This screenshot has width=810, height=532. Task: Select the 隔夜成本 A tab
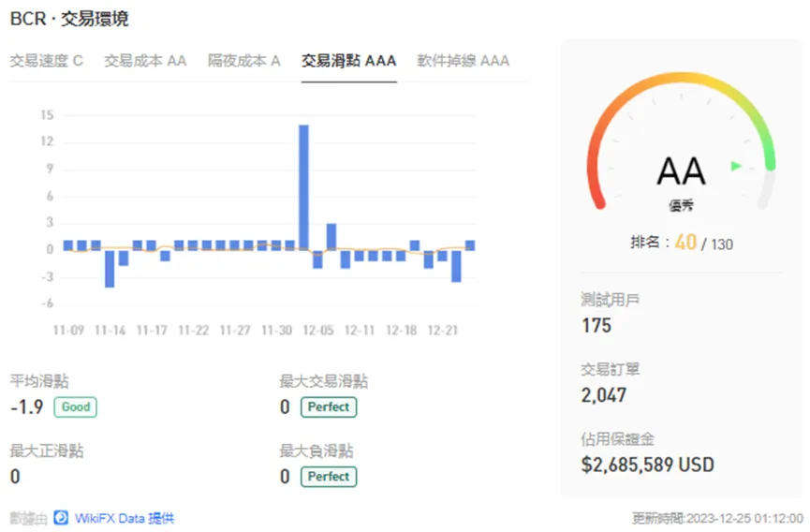pyautogui.click(x=243, y=61)
